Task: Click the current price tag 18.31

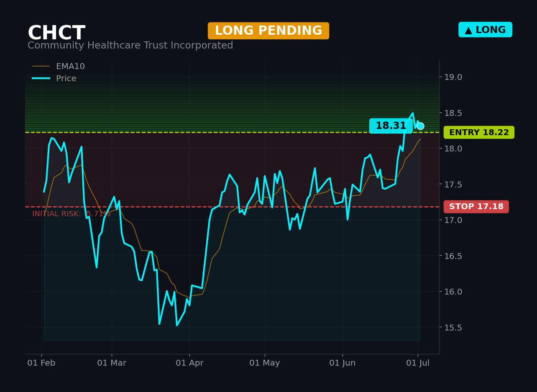Action: pyautogui.click(x=391, y=126)
